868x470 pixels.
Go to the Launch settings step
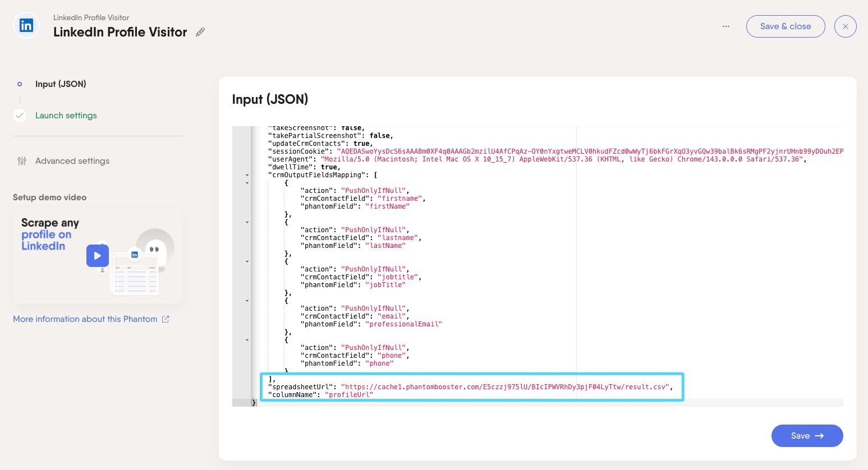66,116
